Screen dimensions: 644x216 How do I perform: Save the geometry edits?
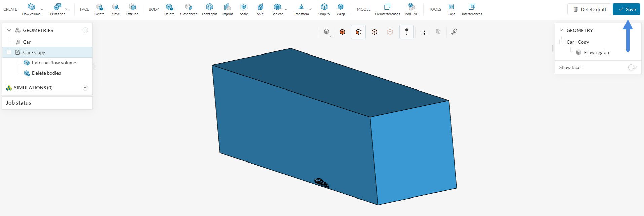tap(626, 9)
